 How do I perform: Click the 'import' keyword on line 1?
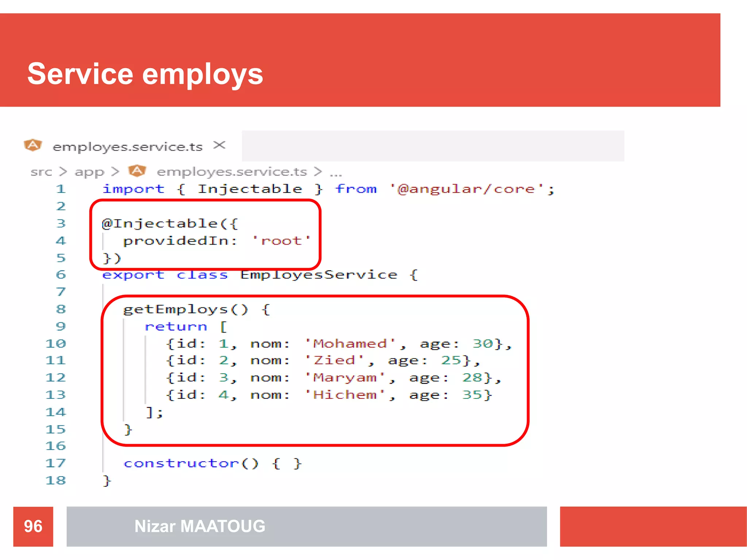[x=133, y=189]
